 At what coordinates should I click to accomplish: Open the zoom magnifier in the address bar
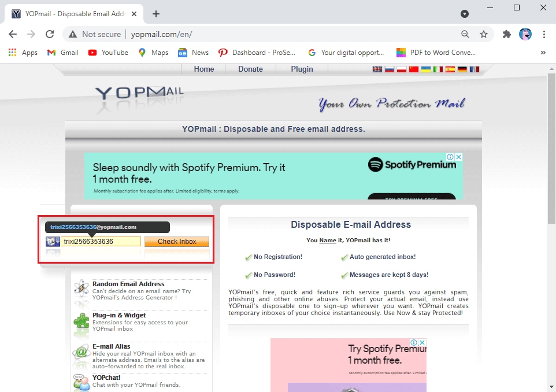tap(465, 34)
